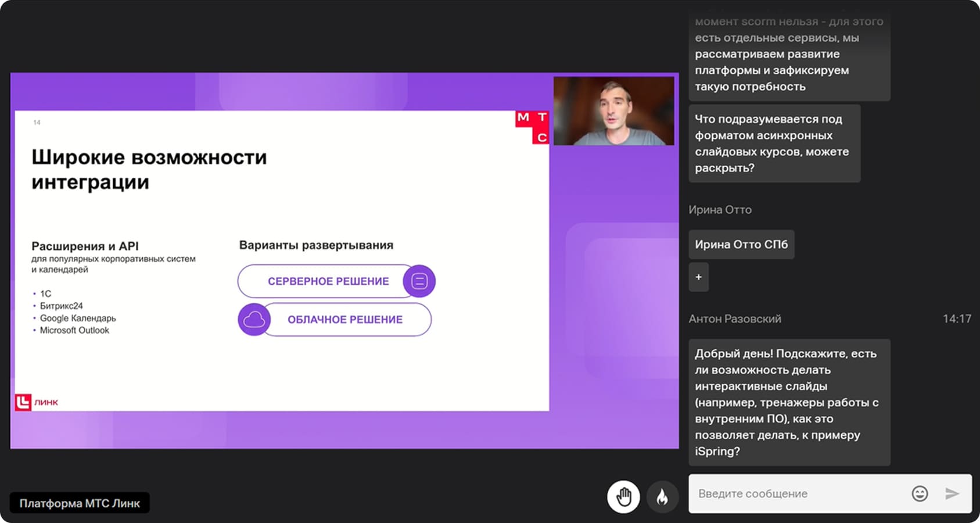This screenshot has height=523, width=980.
Task: Click the server icon next to СЕРВЕРНОЕ РЕШЕНИЕ
Action: coord(419,281)
